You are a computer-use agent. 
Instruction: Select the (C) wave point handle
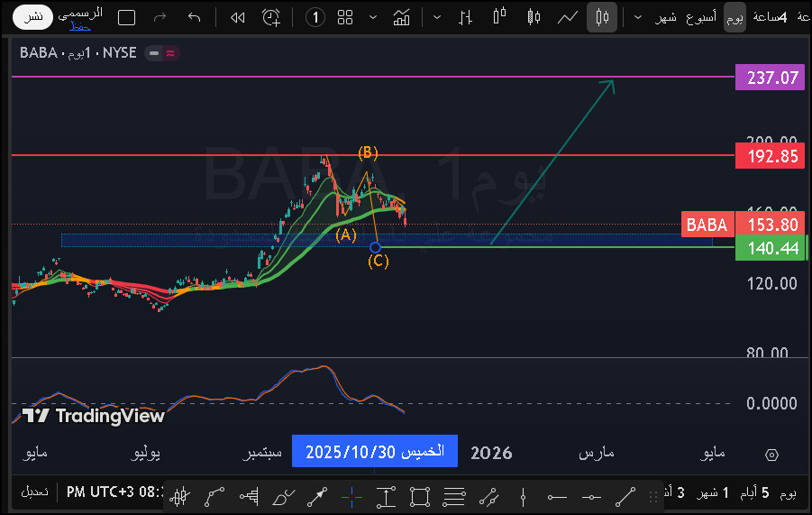pos(376,247)
